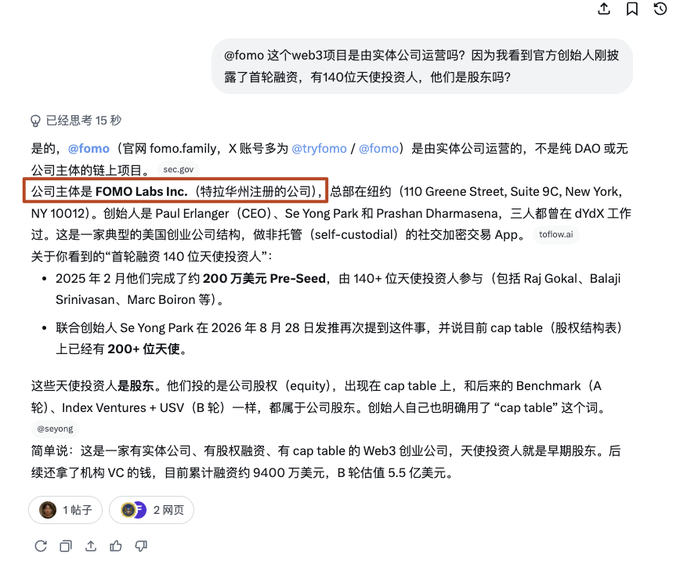Image resolution: width=680 pixels, height=564 pixels.
Task: Click the text "9400 万美元"
Action: point(289,473)
